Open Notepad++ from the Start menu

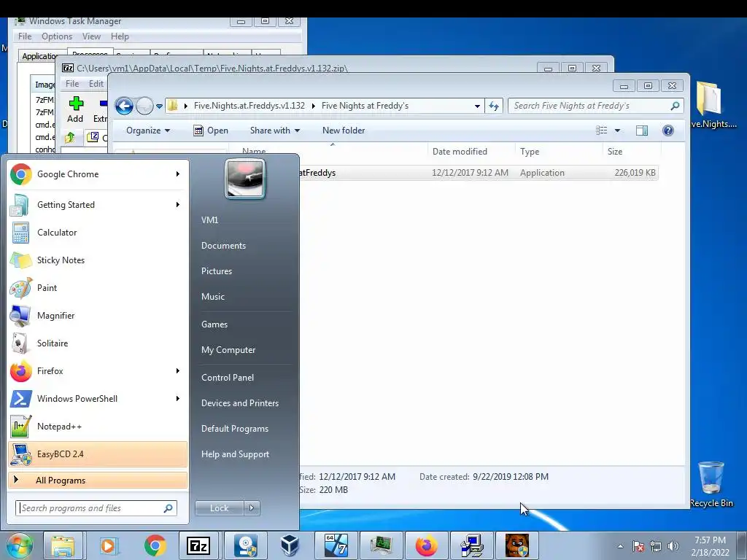[x=97, y=426]
